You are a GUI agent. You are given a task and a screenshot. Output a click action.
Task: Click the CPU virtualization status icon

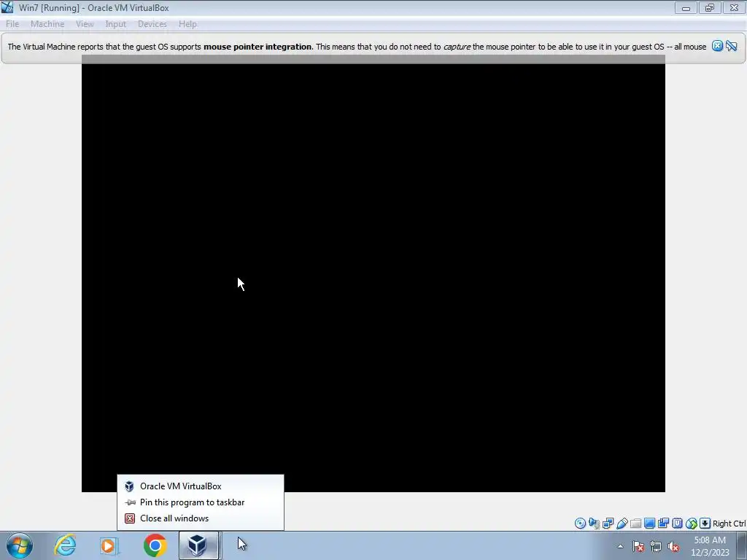pyautogui.click(x=677, y=524)
